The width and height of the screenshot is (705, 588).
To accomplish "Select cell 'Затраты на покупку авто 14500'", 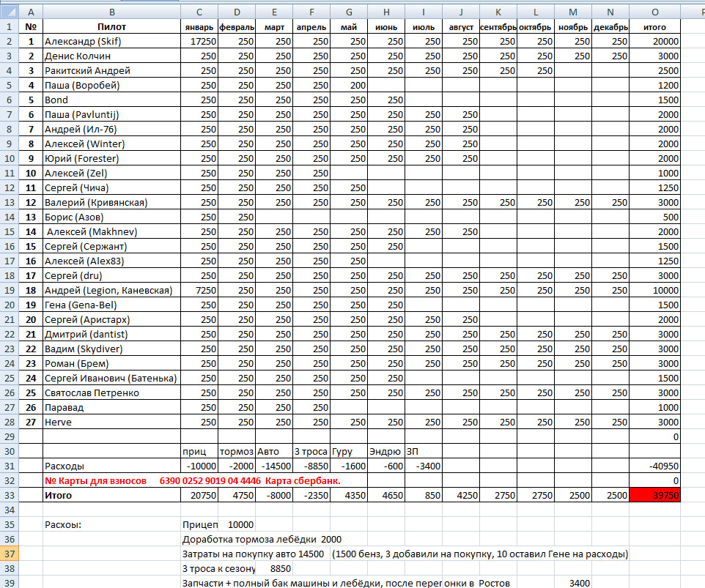I will click(x=253, y=554).
